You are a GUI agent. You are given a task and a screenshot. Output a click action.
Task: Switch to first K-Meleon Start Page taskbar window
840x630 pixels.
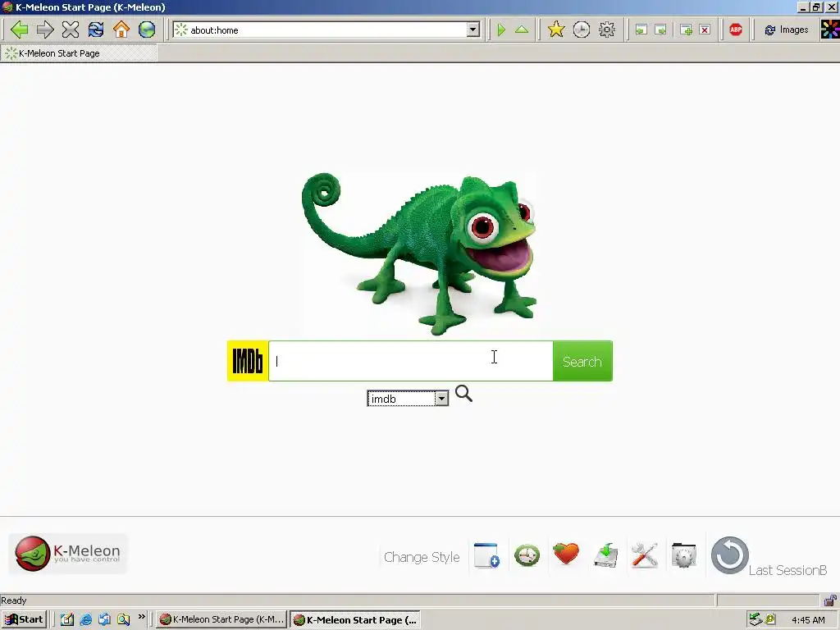(x=221, y=619)
